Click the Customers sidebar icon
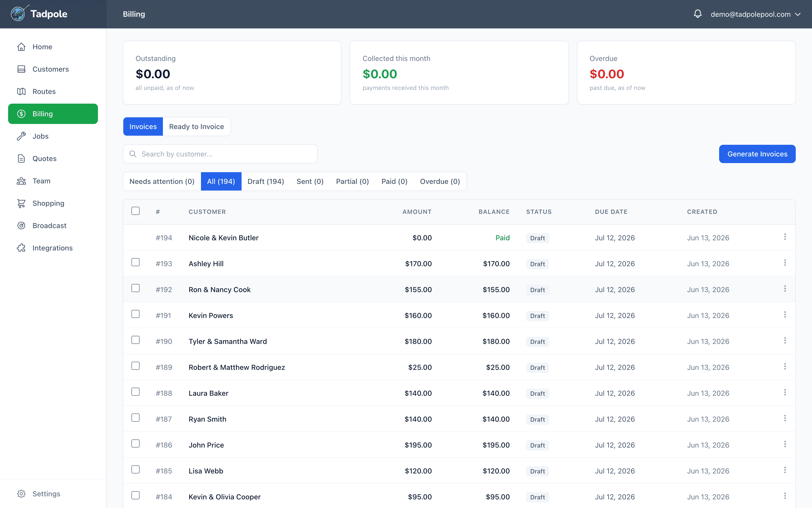The image size is (812, 508). pos(21,69)
